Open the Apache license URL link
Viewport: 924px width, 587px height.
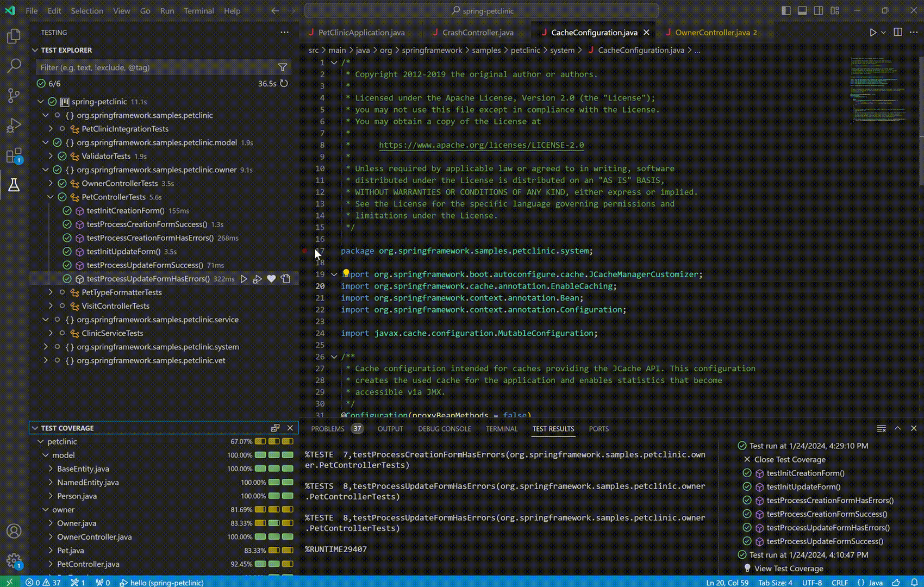[481, 145]
